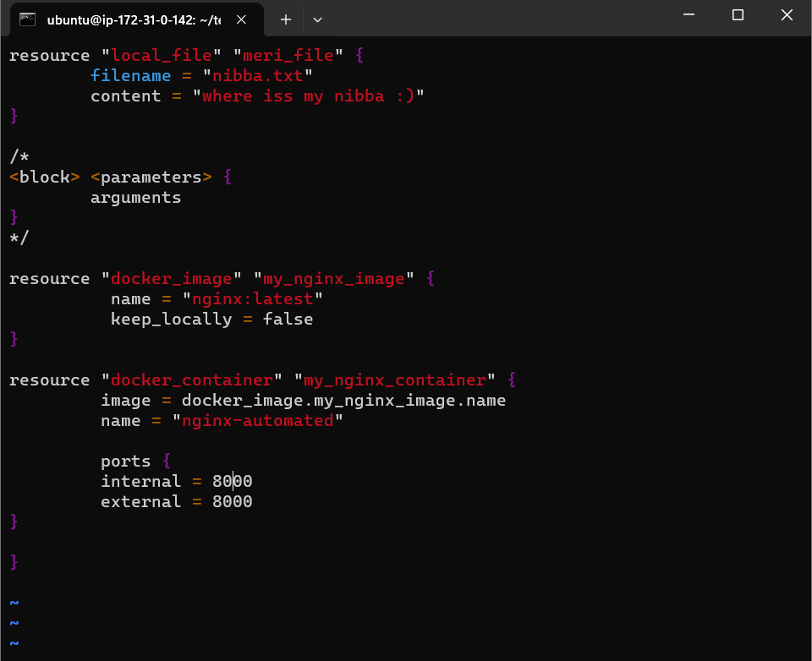Select the ubuntu@ip-172-31-0-142 tab

[x=134, y=19]
